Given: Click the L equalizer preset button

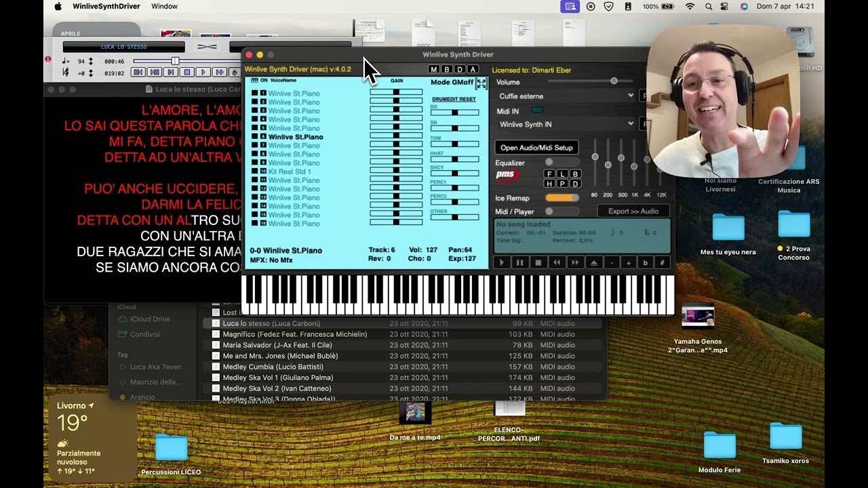Looking at the screenshot, I should tap(563, 174).
